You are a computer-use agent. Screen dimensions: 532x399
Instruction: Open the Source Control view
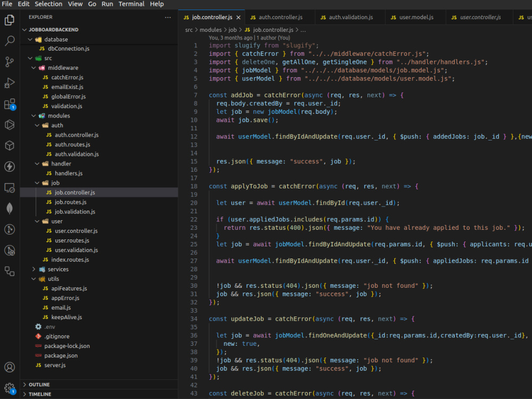point(10,62)
